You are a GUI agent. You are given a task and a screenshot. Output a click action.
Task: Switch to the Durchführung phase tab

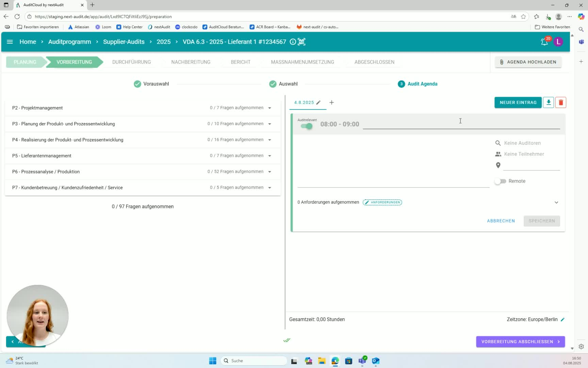pyautogui.click(x=131, y=62)
